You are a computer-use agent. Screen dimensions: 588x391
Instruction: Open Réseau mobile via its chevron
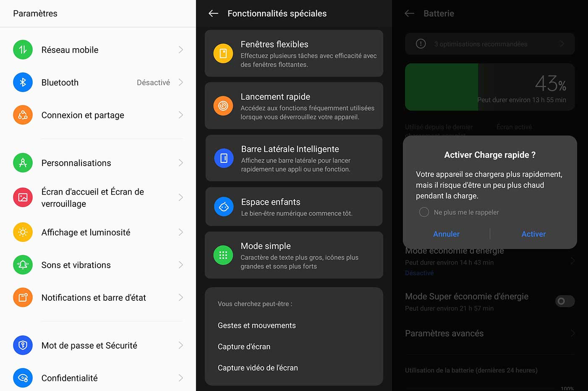click(x=181, y=50)
